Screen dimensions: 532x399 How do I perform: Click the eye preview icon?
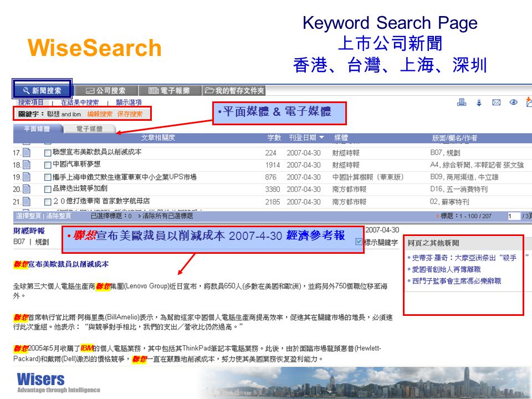(513, 102)
